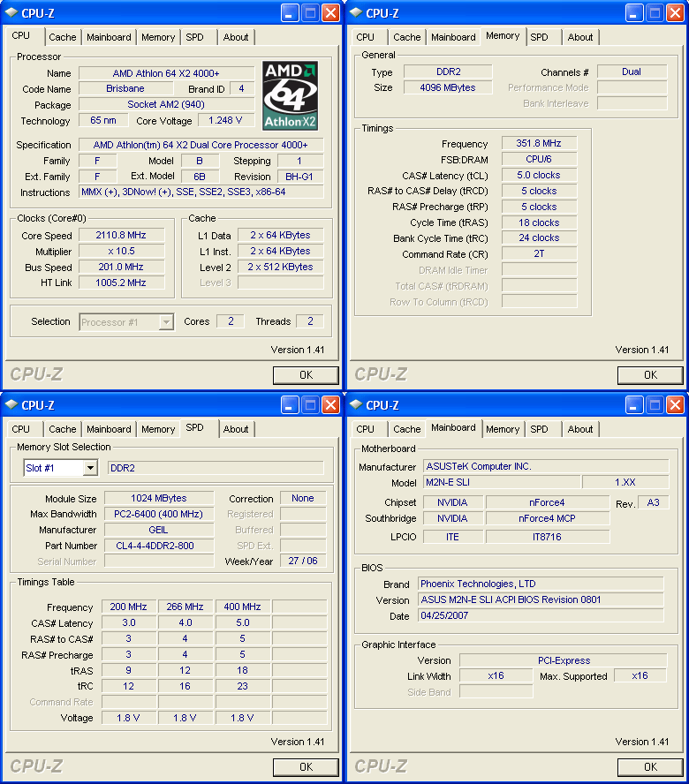Click Package value Socket AM2 (940)
Image resolution: width=689 pixels, height=784 pixels.
(x=166, y=104)
